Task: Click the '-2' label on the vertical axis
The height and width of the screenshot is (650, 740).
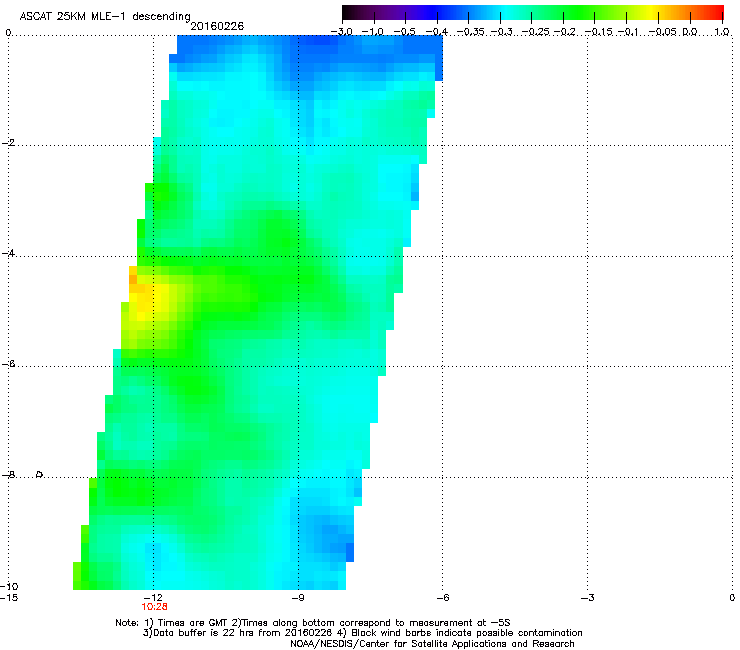Action: point(8,143)
